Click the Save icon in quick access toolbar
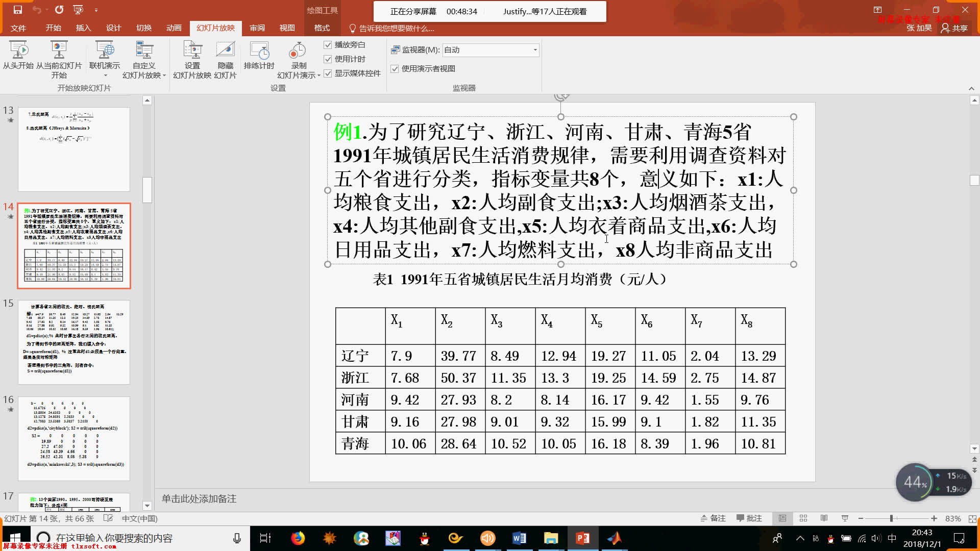 (x=17, y=10)
